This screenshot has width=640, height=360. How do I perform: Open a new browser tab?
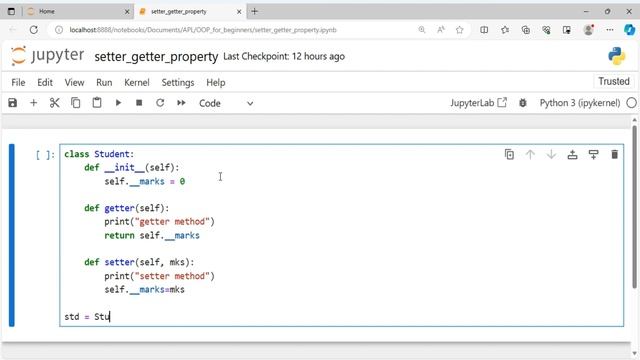pyautogui.click(x=254, y=11)
